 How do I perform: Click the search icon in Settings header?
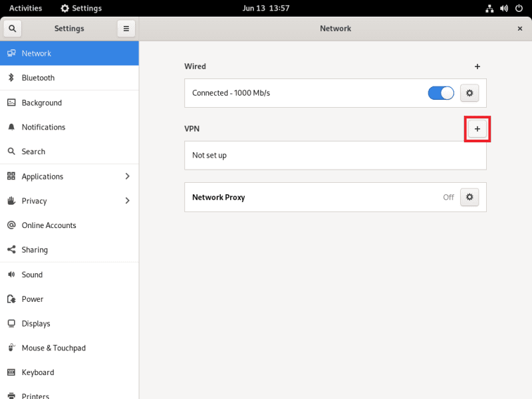pos(13,29)
